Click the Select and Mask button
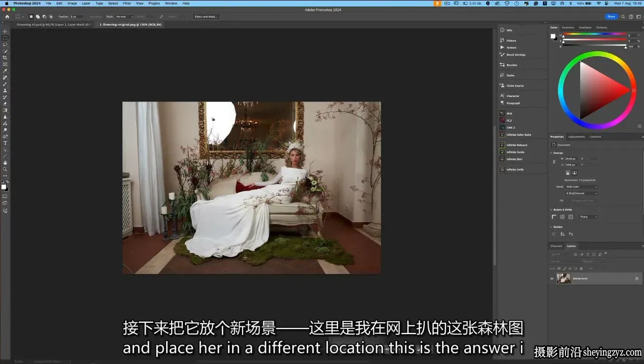 pyautogui.click(x=205, y=17)
